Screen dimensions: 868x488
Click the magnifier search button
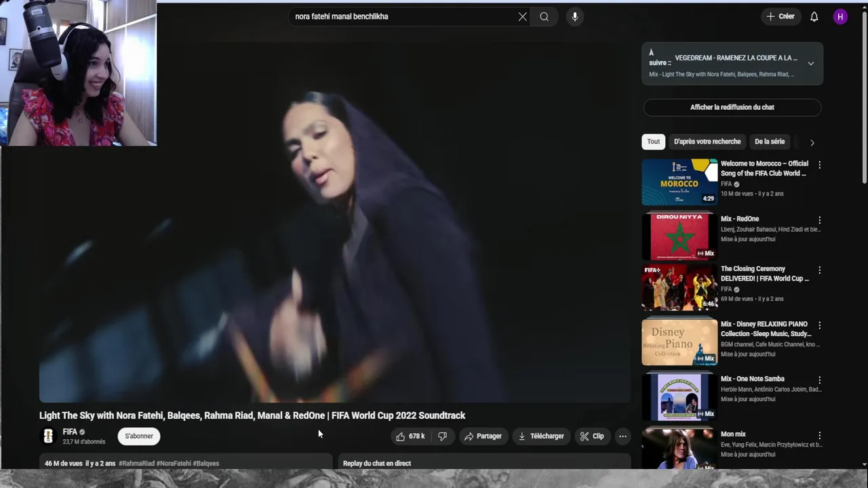point(545,16)
